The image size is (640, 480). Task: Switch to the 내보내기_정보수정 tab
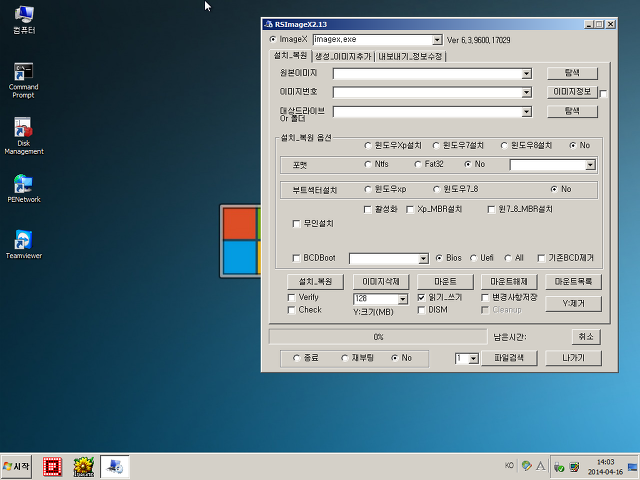(410, 56)
